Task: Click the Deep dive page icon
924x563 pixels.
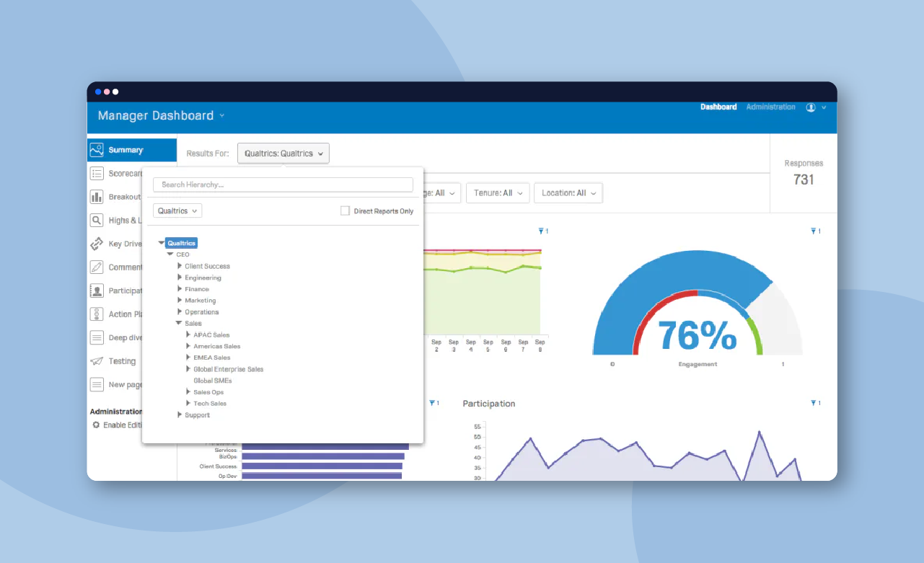Action: point(97,337)
